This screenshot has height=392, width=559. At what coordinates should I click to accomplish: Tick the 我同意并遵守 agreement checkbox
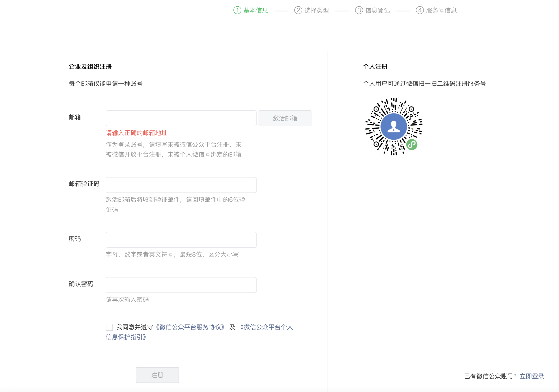pyautogui.click(x=109, y=327)
